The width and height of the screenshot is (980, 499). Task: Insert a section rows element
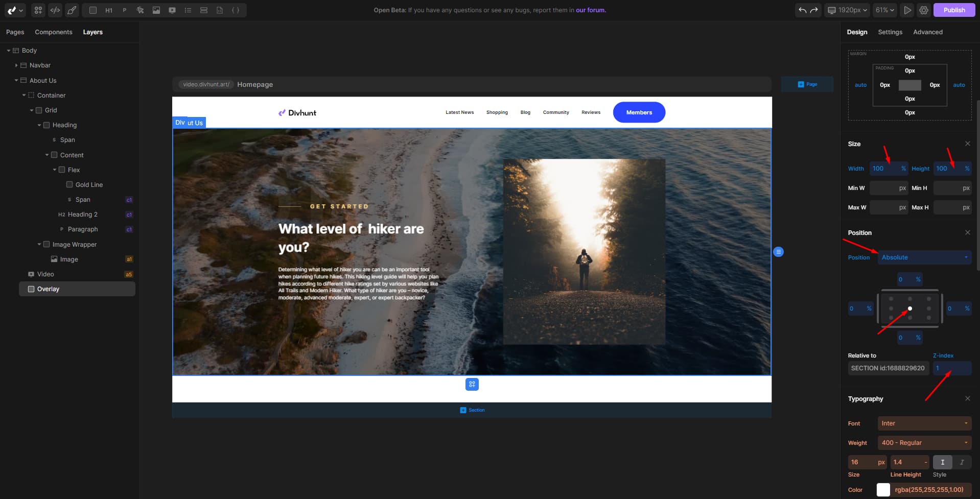(204, 10)
